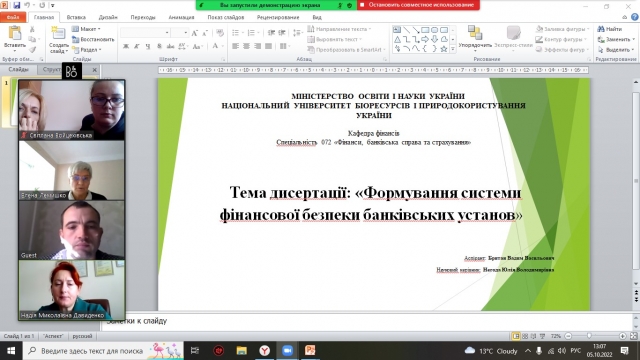Image resolution: width=640 pixels, height=360 pixels.
Task: Open Arrange (Упорядочить) dropdown
Action: coord(475,39)
